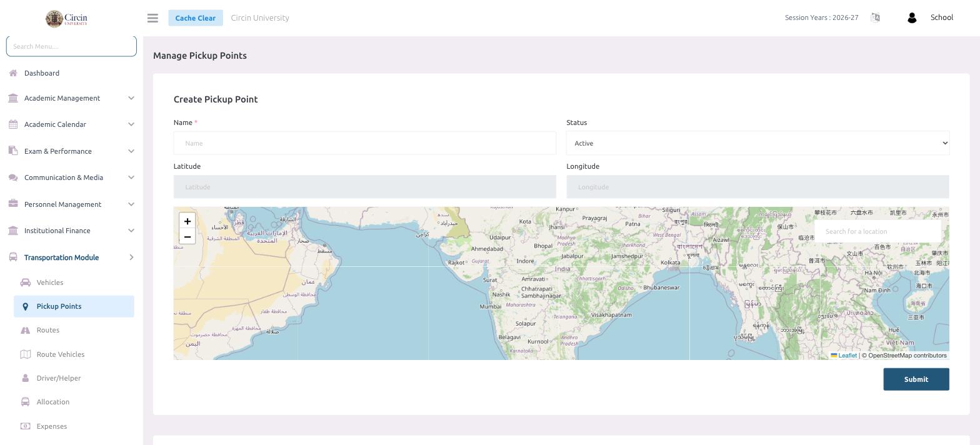980x445 pixels.
Task: Click the Cache Clear button
Action: click(x=196, y=18)
